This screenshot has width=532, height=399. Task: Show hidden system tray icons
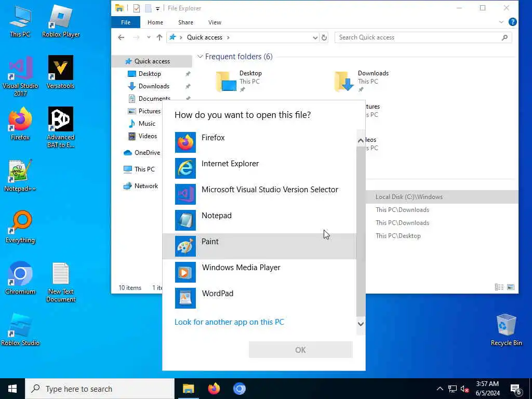point(440,389)
